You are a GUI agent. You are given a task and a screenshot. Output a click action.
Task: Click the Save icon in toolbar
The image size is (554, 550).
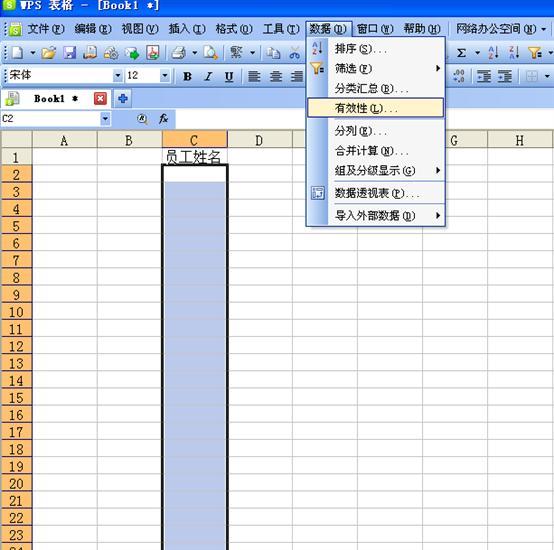tap(69, 53)
